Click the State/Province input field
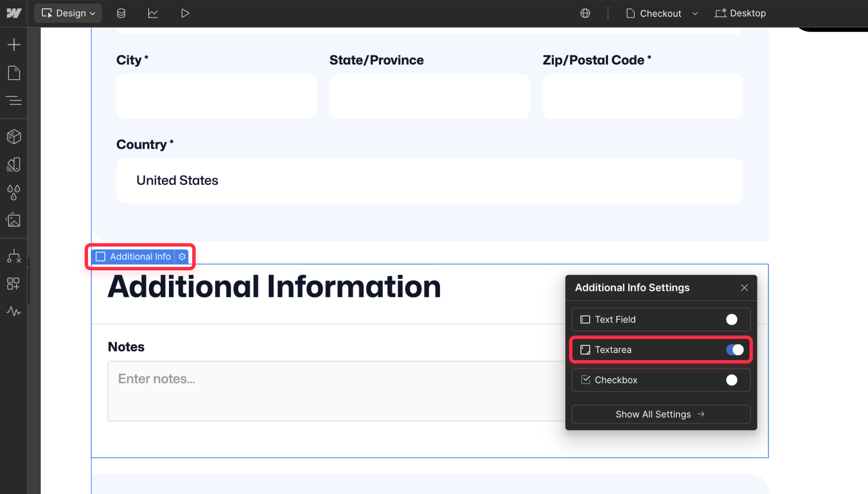 430,97
